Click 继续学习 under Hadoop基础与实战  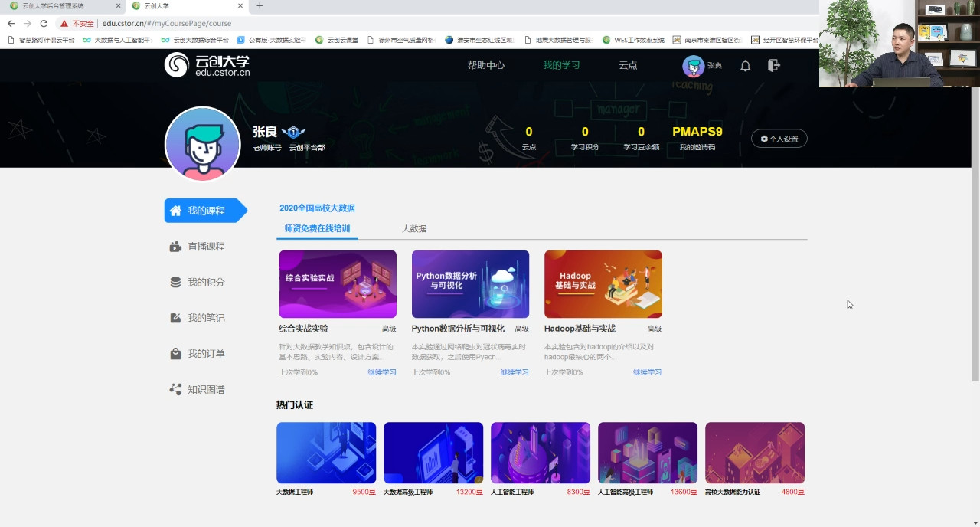coord(647,372)
